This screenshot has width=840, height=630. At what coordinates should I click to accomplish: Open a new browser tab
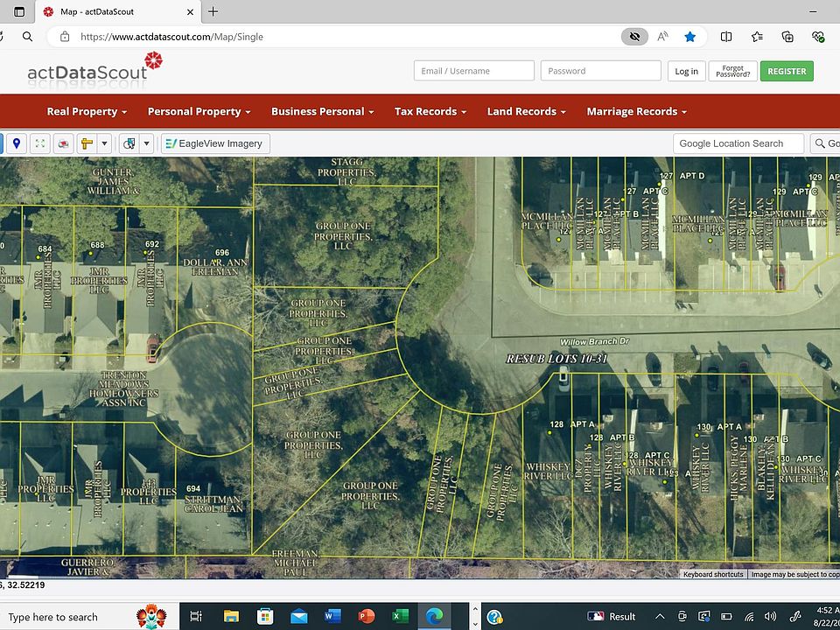tap(213, 11)
